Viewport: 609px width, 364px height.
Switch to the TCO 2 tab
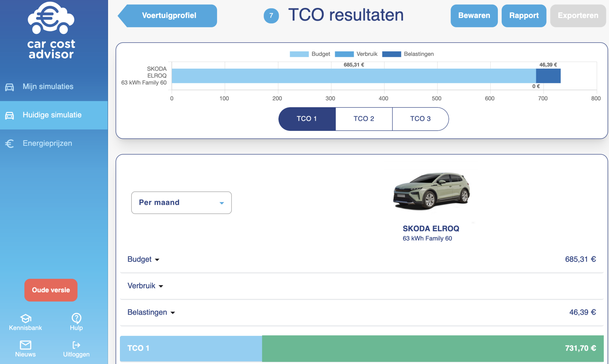click(364, 119)
